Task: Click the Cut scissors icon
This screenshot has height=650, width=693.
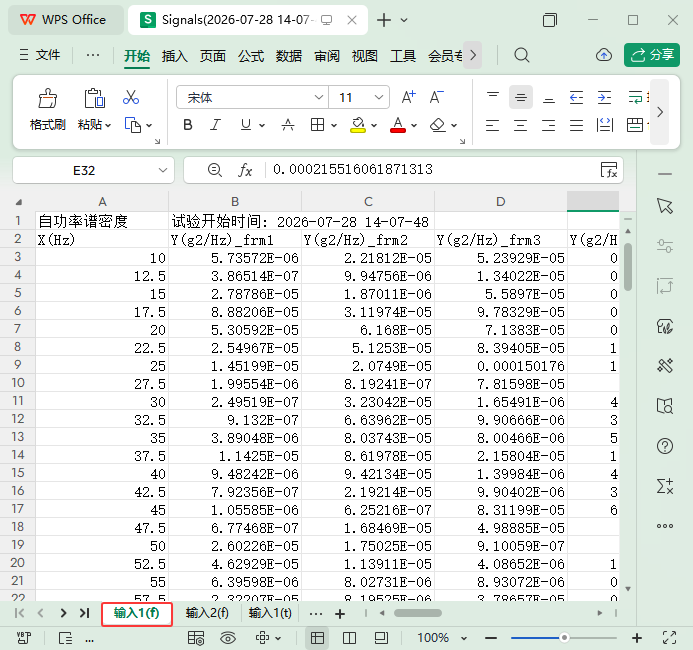Action: tap(131, 97)
